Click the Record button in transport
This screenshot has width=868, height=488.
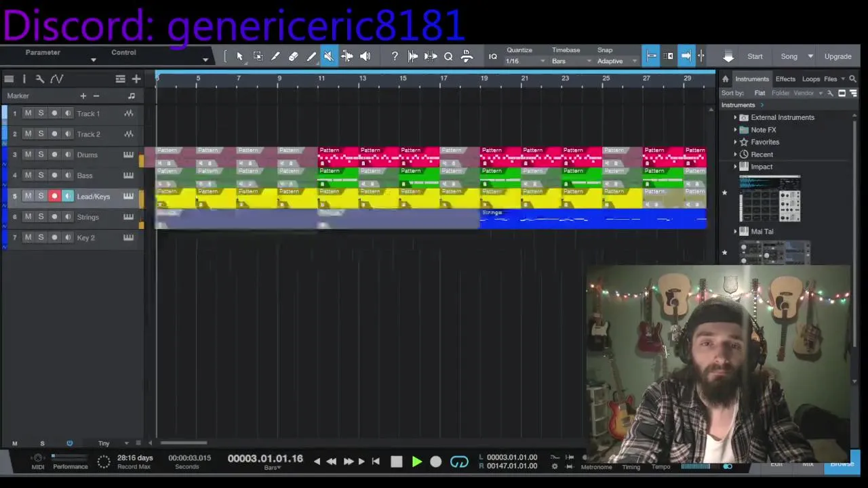click(x=436, y=462)
